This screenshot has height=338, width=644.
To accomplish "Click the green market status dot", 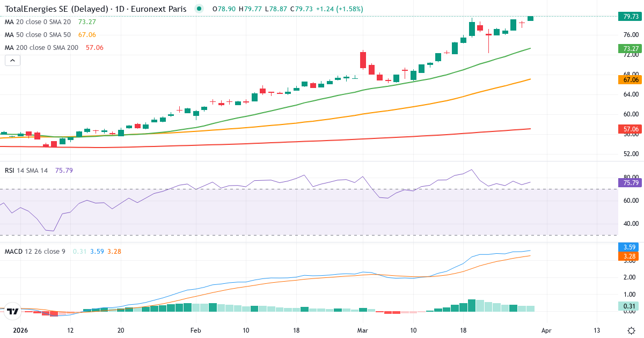I will [x=200, y=9].
